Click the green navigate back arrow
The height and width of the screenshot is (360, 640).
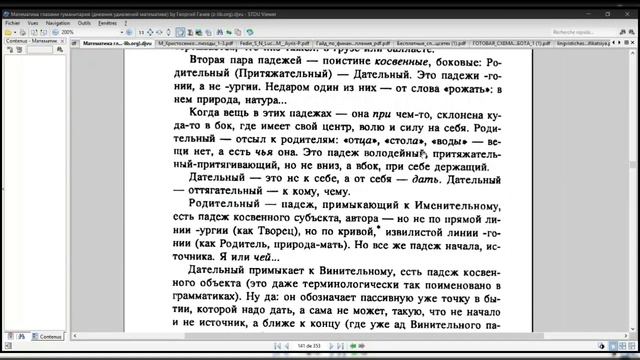(x=353, y=346)
